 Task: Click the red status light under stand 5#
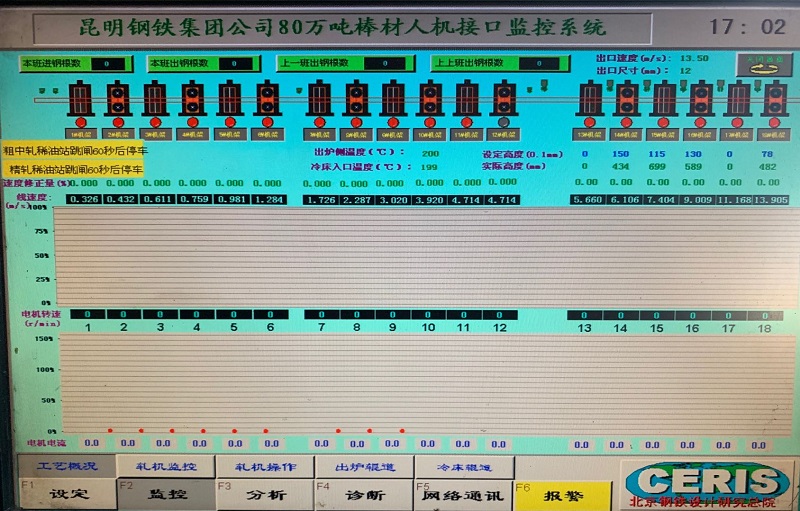(x=230, y=122)
